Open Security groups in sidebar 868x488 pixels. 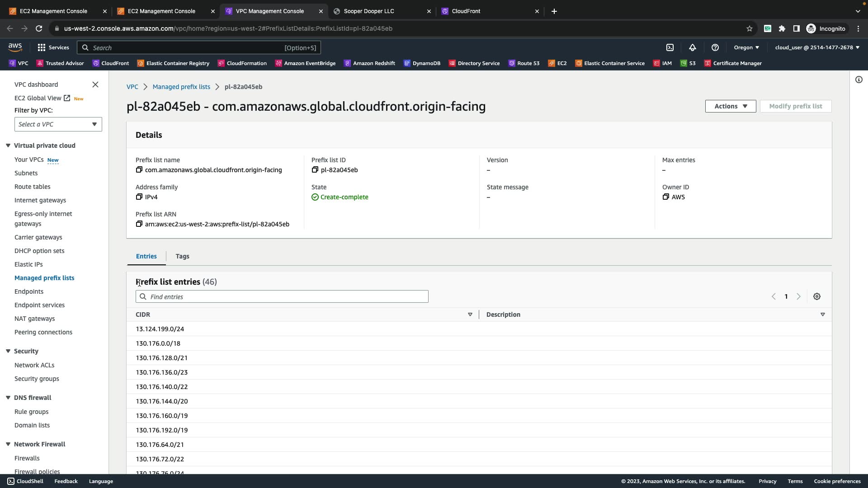click(37, 379)
